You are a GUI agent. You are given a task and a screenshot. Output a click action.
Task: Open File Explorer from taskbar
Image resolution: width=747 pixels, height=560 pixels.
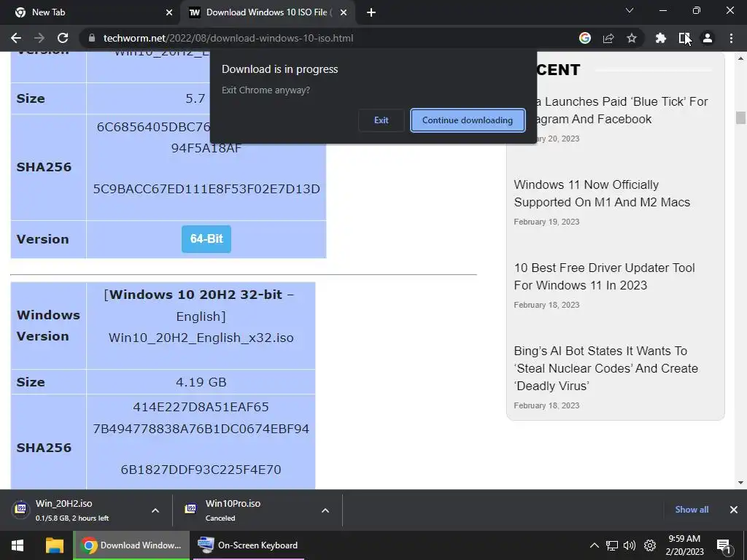coord(54,545)
